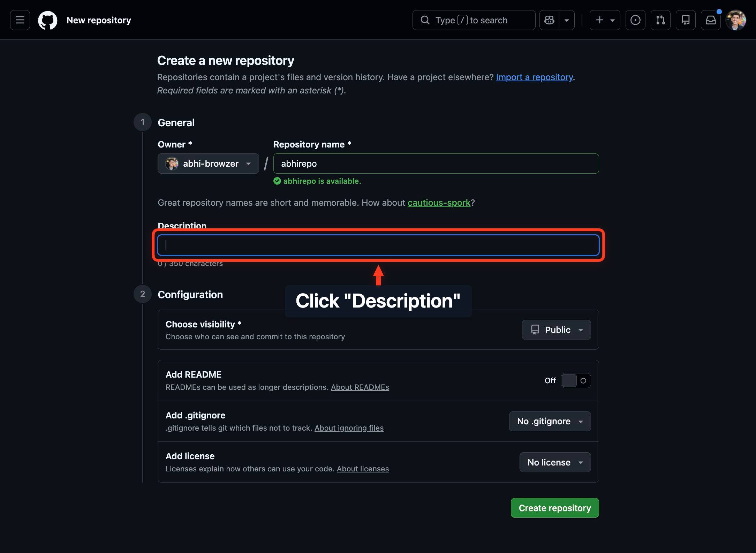Open the notifications inbox icon

[711, 20]
